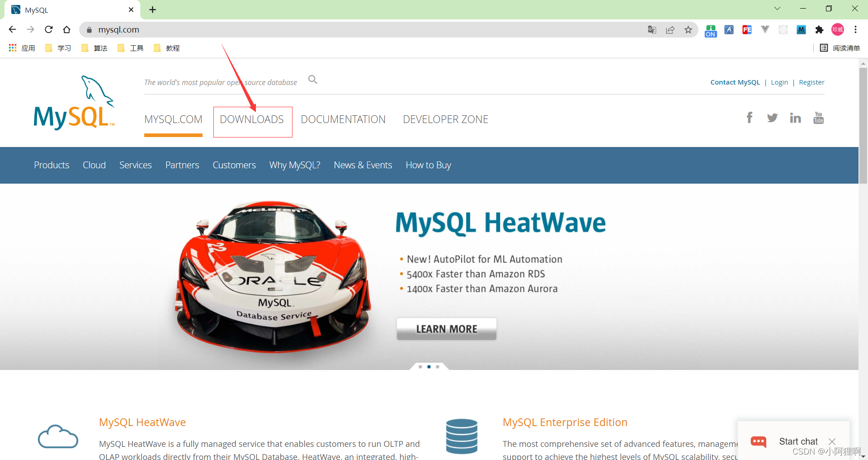
Task: Share this page icon in address bar
Action: (x=670, y=30)
